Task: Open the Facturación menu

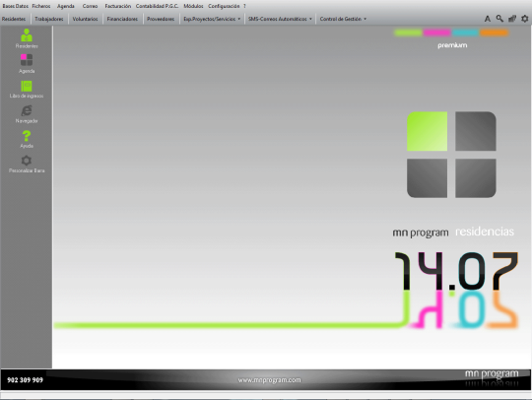Action: click(118, 6)
